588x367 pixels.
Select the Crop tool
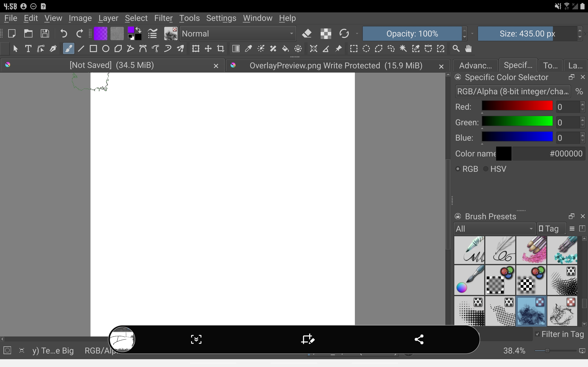point(221,49)
